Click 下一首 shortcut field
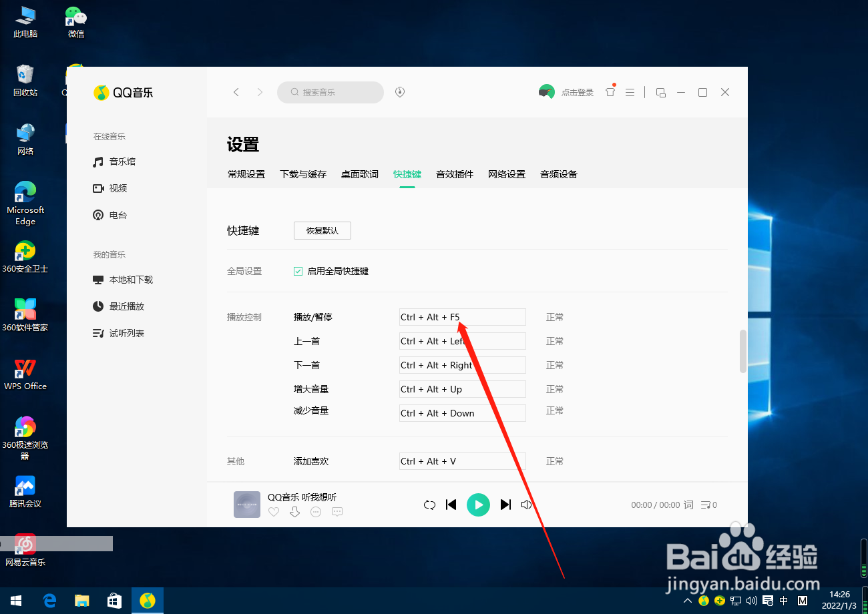 (x=463, y=365)
